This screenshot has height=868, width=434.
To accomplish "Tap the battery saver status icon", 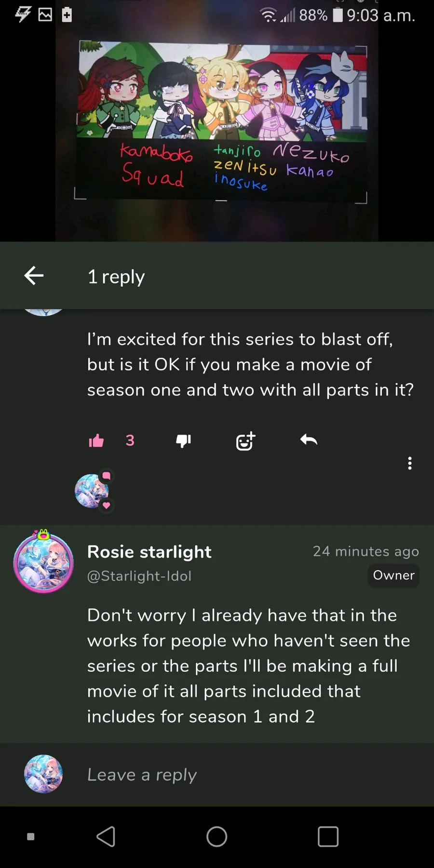I will tap(67, 15).
